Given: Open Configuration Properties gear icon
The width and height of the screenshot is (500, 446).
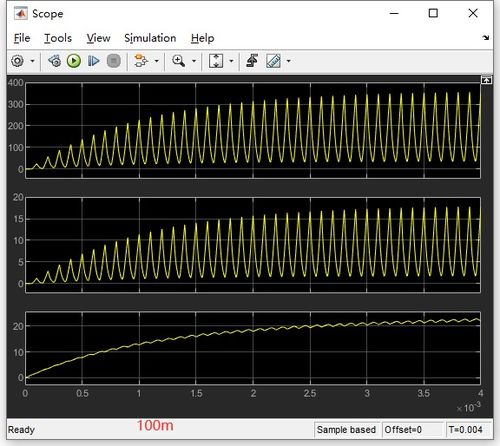Looking at the screenshot, I should point(18,61).
